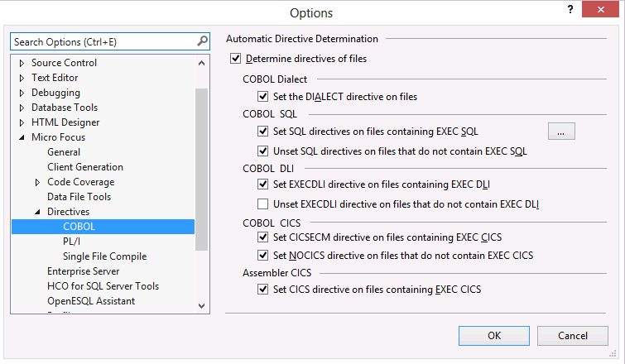Expand the Code Coverage node
Viewport: 625px width, 364px height.
click(x=37, y=182)
